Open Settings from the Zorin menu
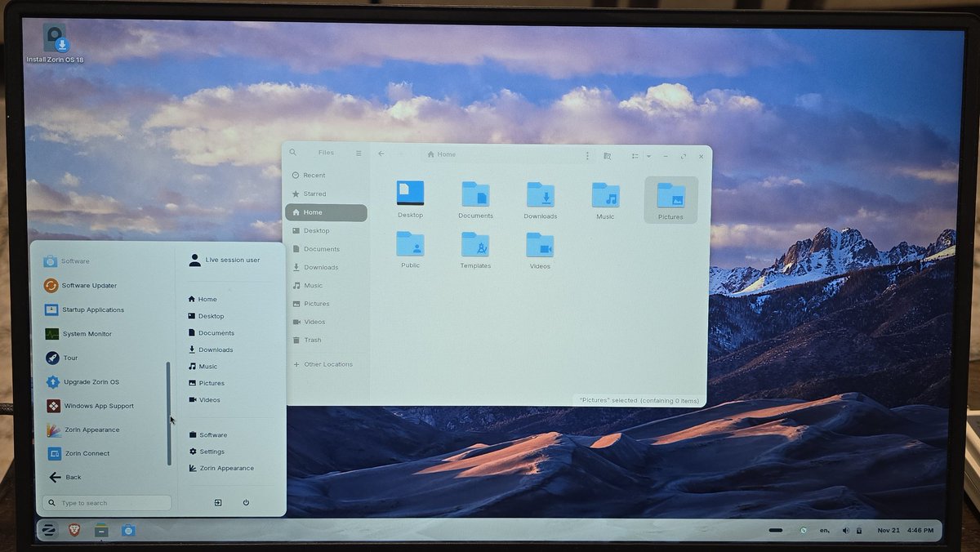Screen dimensions: 980x552 click(207, 452)
